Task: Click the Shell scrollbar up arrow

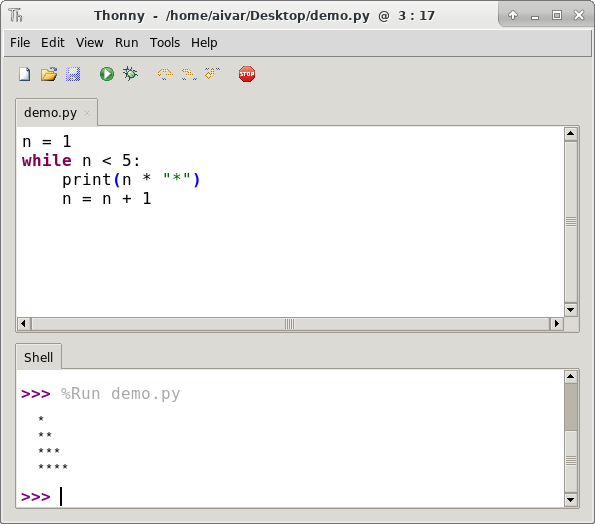Action: [570, 376]
